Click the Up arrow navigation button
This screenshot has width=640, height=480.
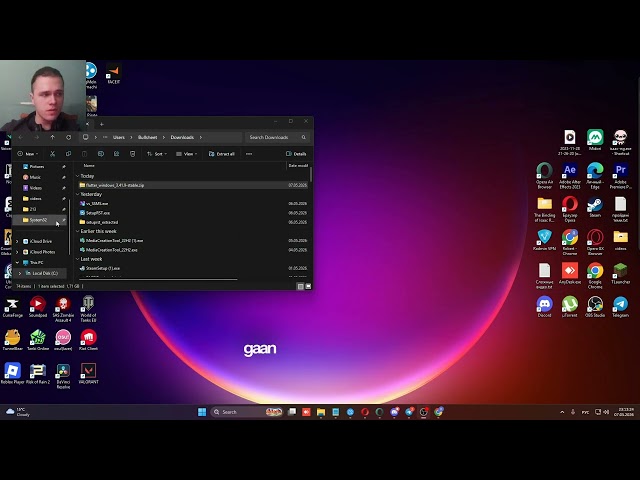pyautogui.click(x=53, y=137)
